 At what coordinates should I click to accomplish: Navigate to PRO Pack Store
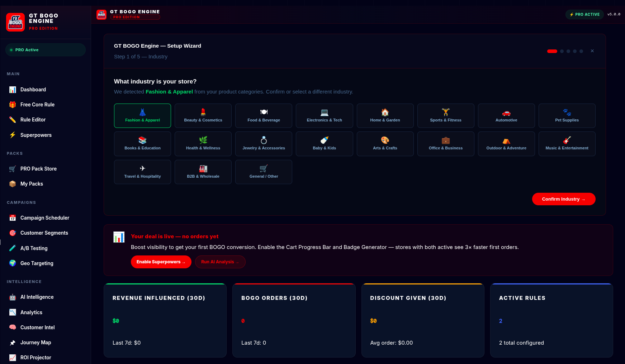click(x=46, y=169)
